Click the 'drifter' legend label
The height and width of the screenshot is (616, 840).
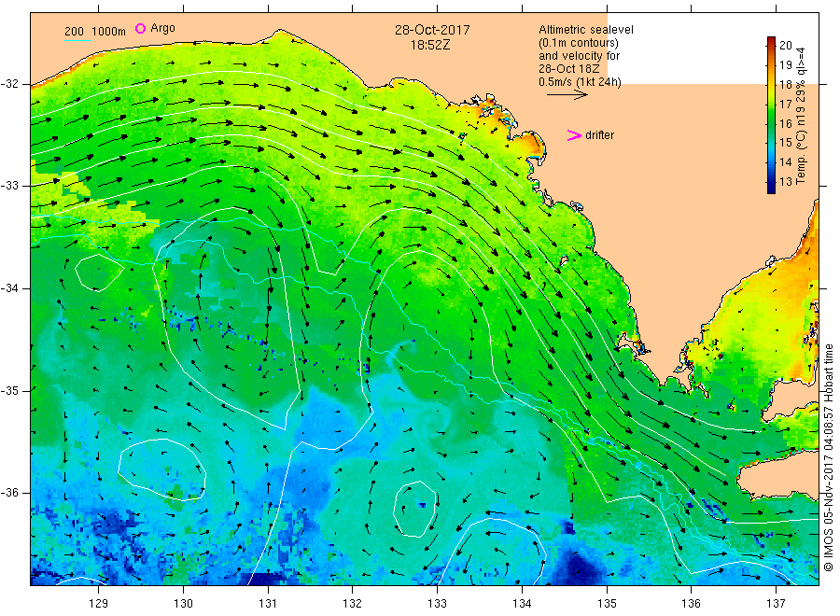pos(599,135)
